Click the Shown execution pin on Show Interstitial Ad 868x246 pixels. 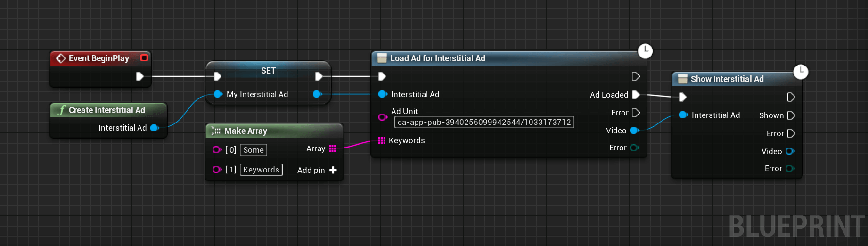pyautogui.click(x=791, y=115)
